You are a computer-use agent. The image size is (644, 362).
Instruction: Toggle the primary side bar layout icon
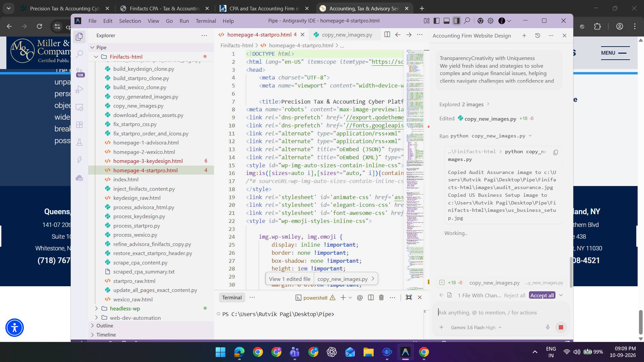coord(436,21)
